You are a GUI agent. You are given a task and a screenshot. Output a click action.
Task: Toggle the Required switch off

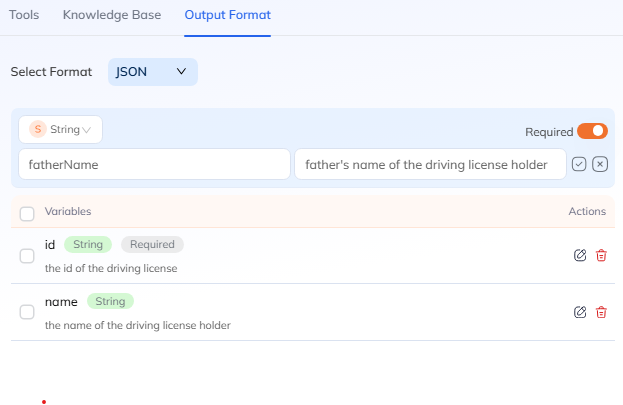pyautogui.click(x=592, y=131)
